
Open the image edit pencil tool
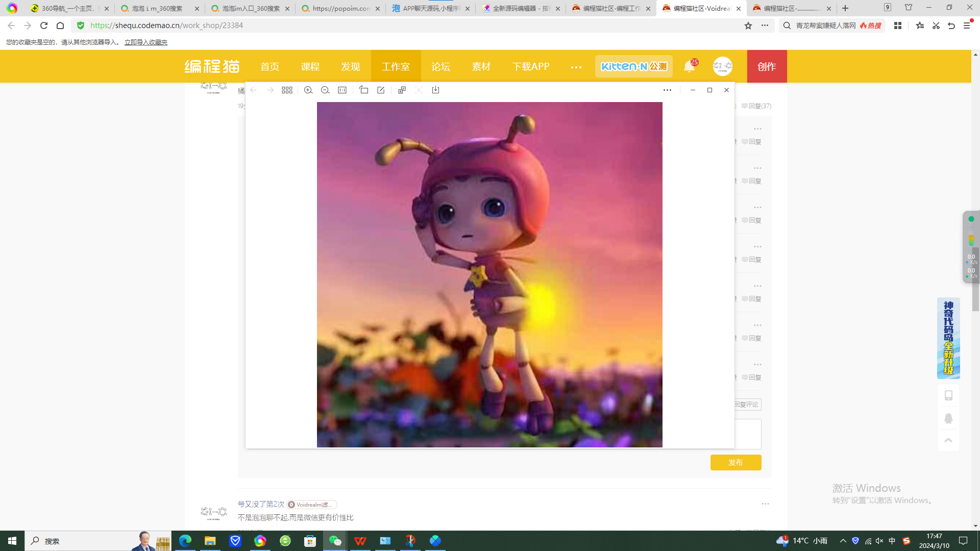tap(381, 90)
